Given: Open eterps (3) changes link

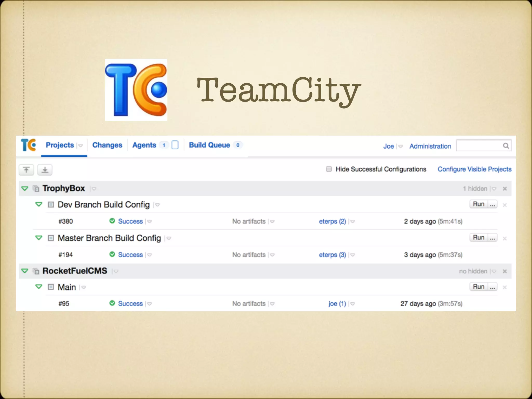Looking at the screenshot, I should [332, 255].
